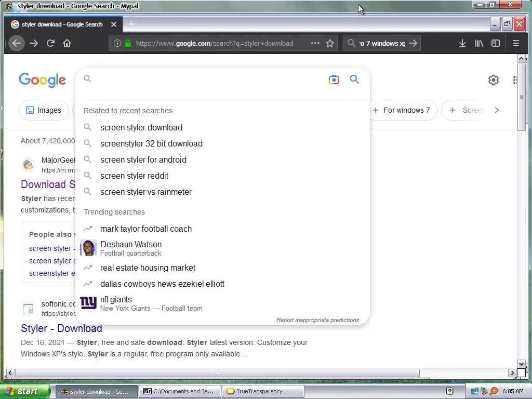The height and width of the screenshot is (399, 532).
Task: Click the vertical scrollbar down arrow
Action: 522,364
